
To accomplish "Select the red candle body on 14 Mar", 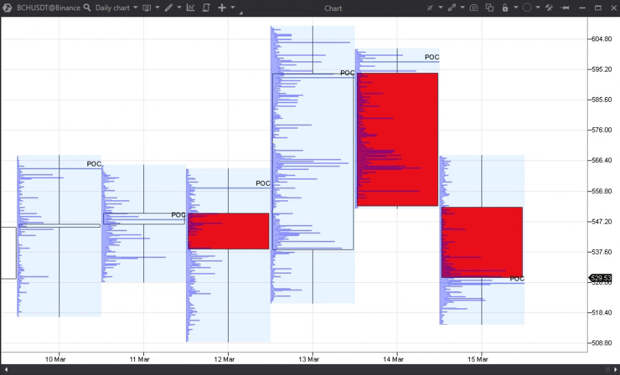I will [x=397, y=140].
